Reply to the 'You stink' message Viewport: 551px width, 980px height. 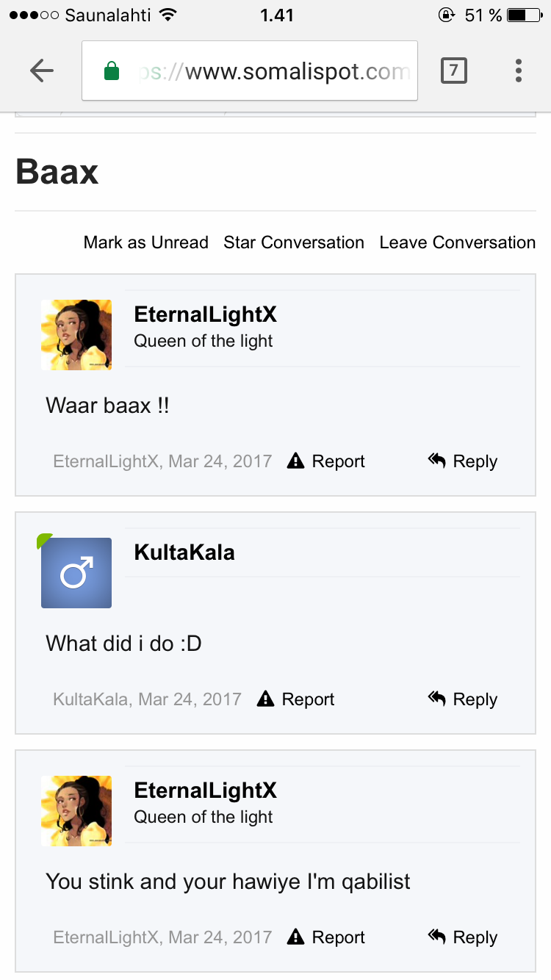coord(463,937)
